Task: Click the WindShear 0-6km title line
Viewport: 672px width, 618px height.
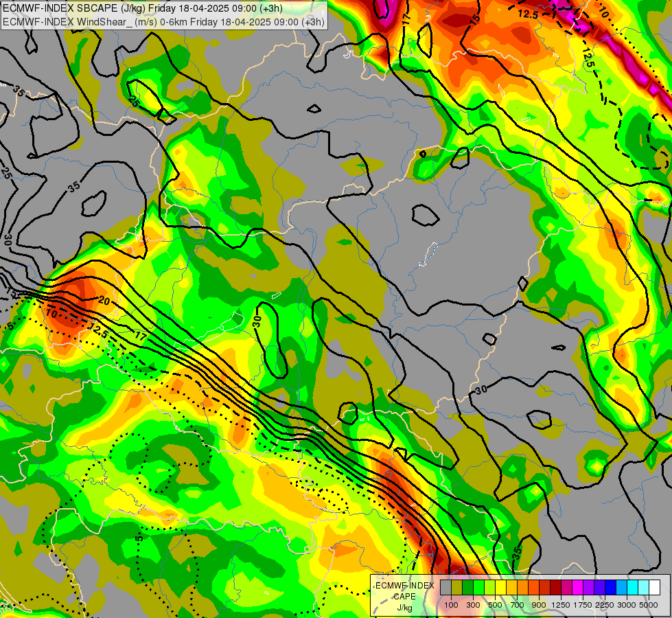Action: (x=163, y=22)
